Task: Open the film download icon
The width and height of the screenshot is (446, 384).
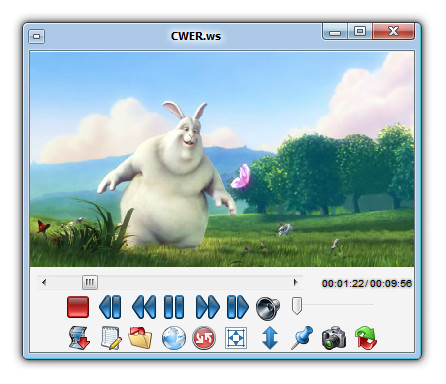Action: tap(79, 338)
